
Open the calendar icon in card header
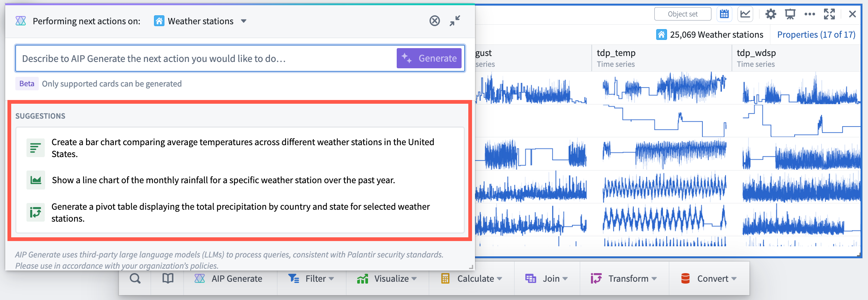point(724,14)
